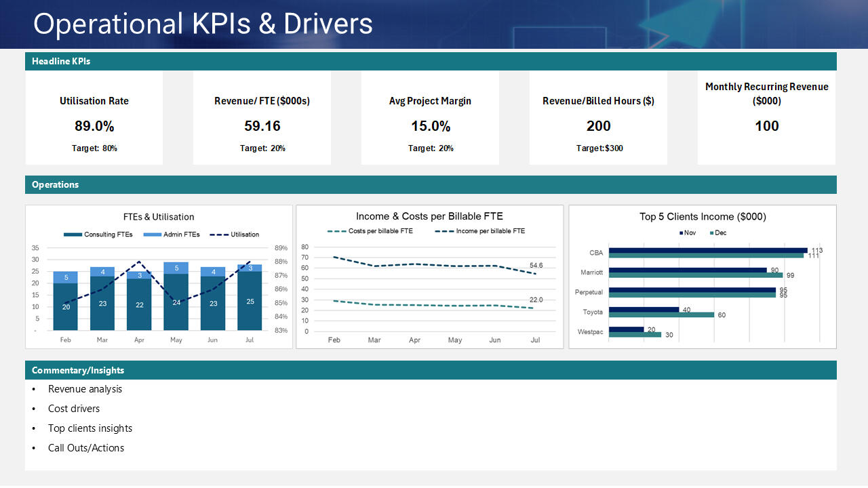Click the FTEs & Utilisation chart title

(x=159, y=217)
